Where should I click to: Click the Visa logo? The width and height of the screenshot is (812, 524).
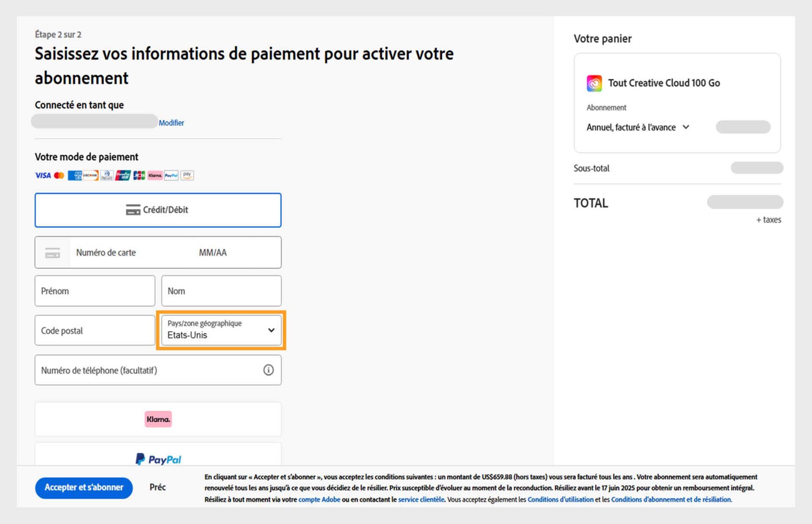43,175
